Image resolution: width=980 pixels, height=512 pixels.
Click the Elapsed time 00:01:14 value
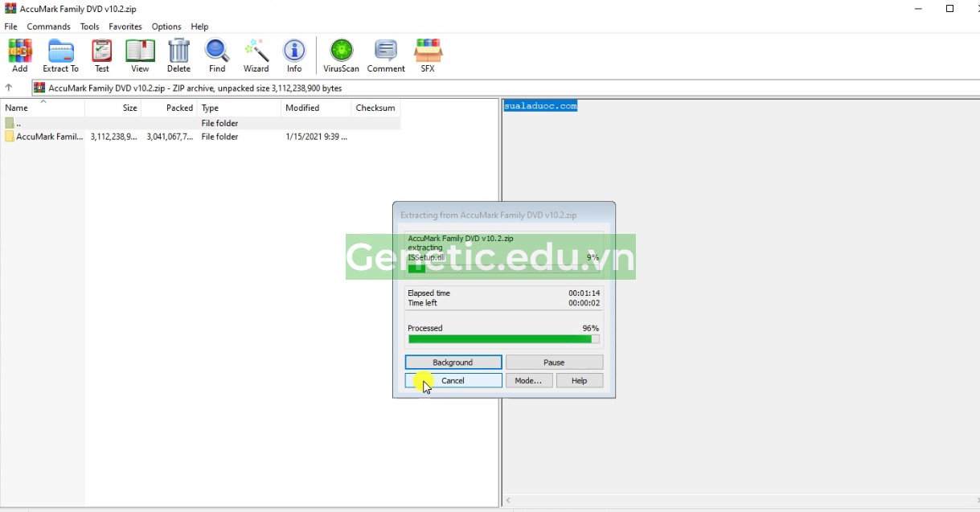(x=584, y=293)
